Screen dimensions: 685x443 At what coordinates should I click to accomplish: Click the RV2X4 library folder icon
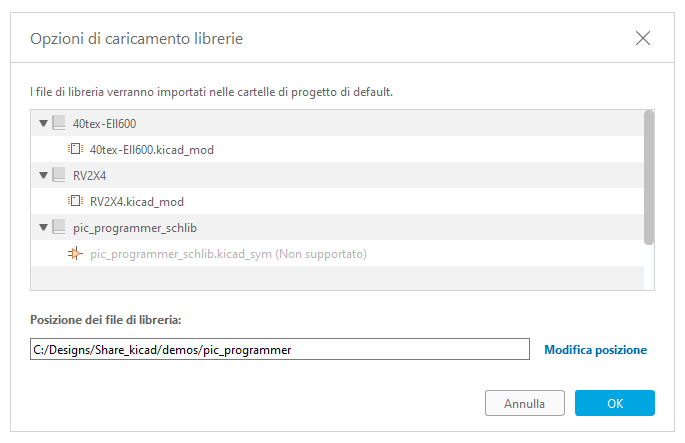(59, 176)
